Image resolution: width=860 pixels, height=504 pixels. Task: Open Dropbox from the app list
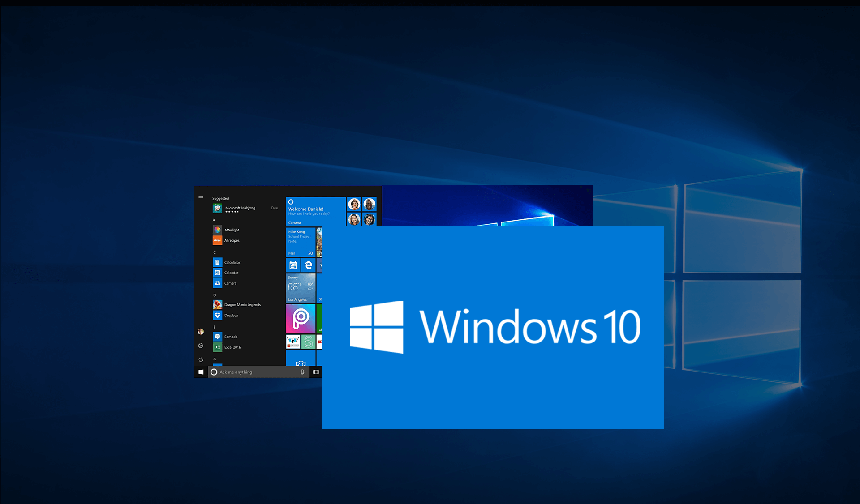(231, 316)
